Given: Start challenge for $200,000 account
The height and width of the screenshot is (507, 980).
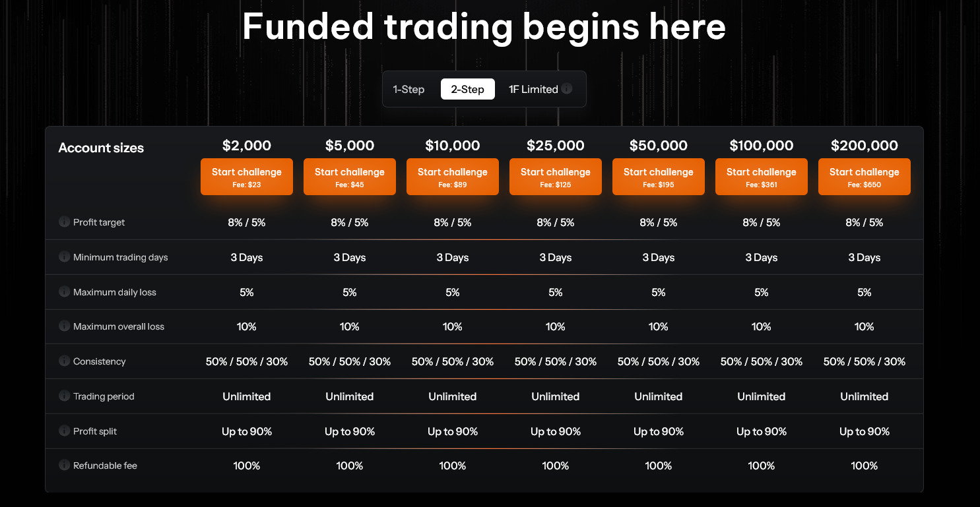Looking at the screenshot, I should (865, 177).
